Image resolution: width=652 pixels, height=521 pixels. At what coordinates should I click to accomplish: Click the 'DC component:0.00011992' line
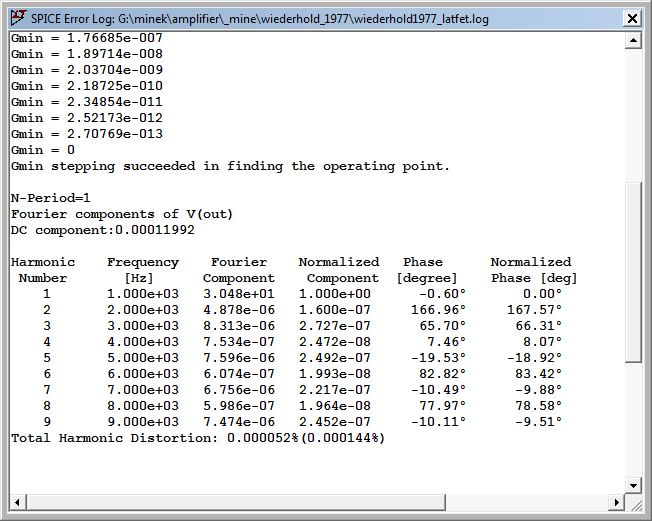tap(103, 230)
